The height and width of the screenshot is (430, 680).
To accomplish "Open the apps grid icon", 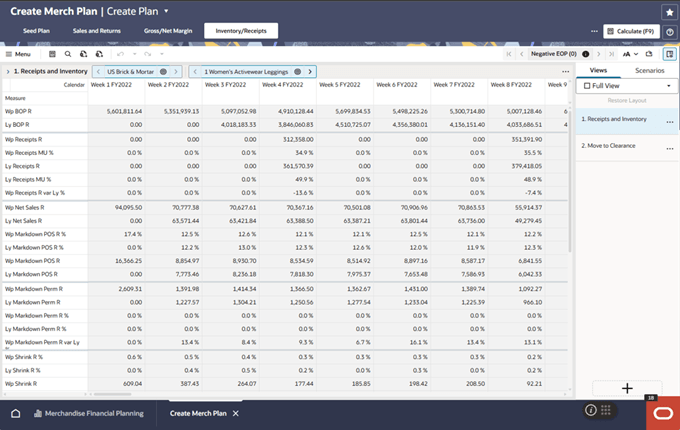I will click(606, 410).
